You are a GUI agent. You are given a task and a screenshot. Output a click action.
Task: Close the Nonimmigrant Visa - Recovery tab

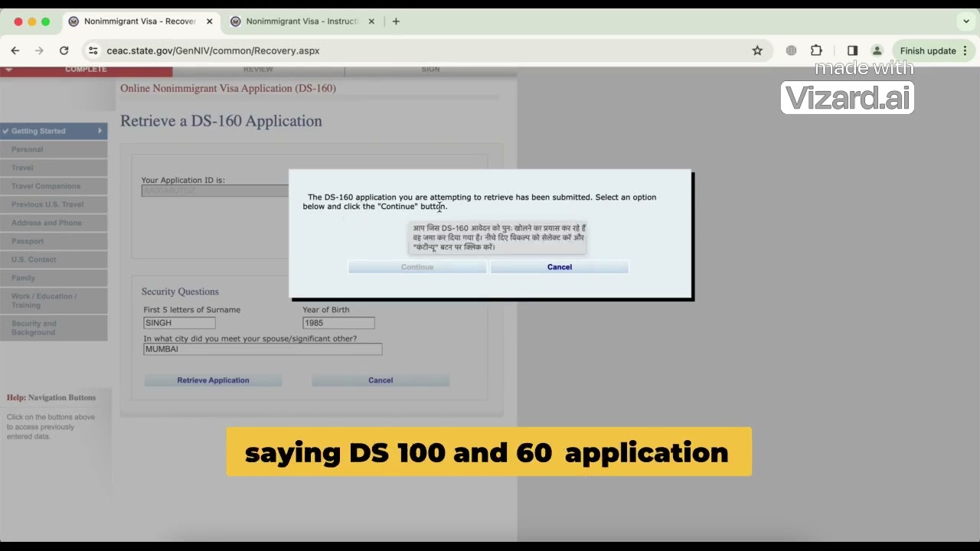[210, 21]
